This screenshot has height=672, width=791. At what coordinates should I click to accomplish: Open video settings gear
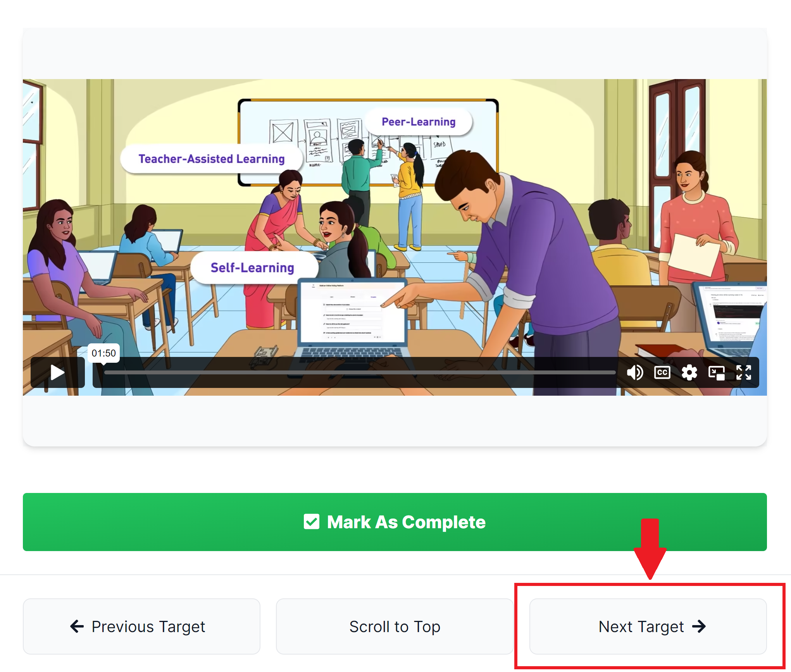tap(689, 372)
